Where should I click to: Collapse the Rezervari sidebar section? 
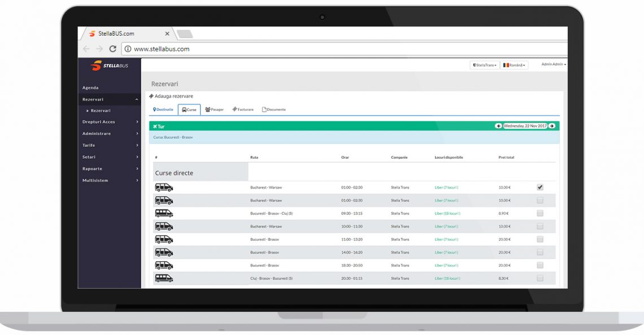[x=109, y=99]
